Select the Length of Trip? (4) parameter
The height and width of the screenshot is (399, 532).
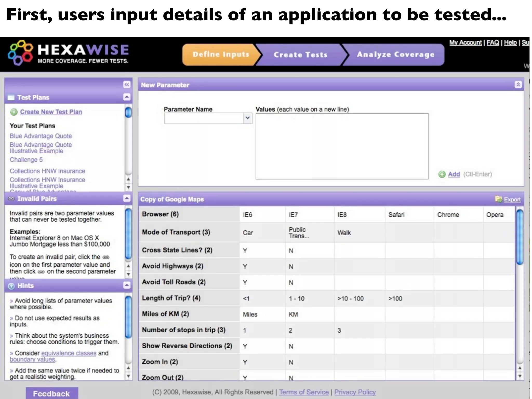[x=189, y=298]
